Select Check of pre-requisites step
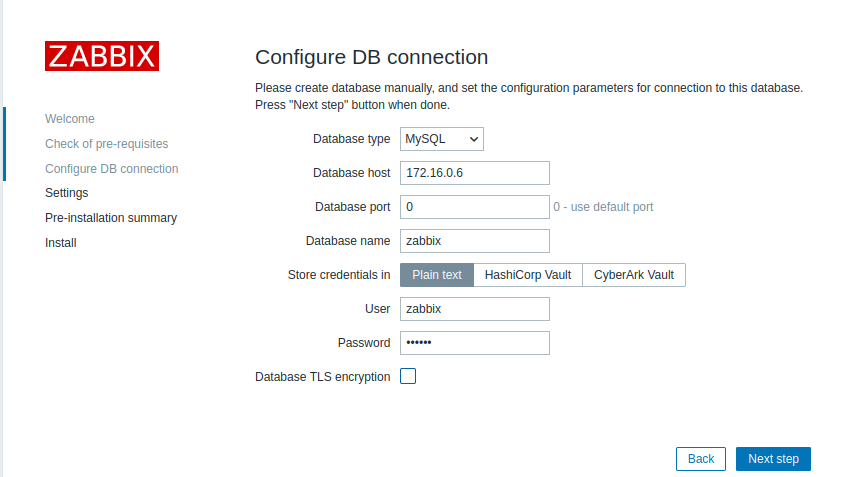The image size is (852, 477). tap(106, 144)
